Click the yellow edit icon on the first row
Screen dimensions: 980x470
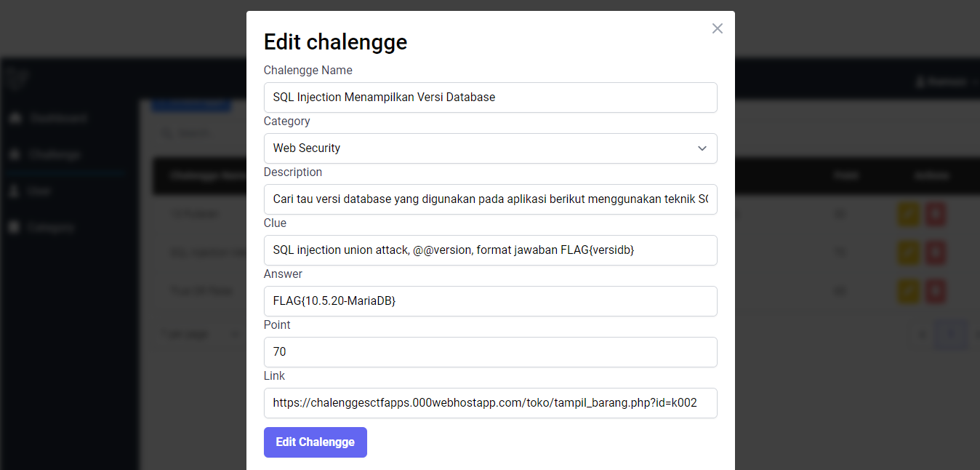coord(908,214)
